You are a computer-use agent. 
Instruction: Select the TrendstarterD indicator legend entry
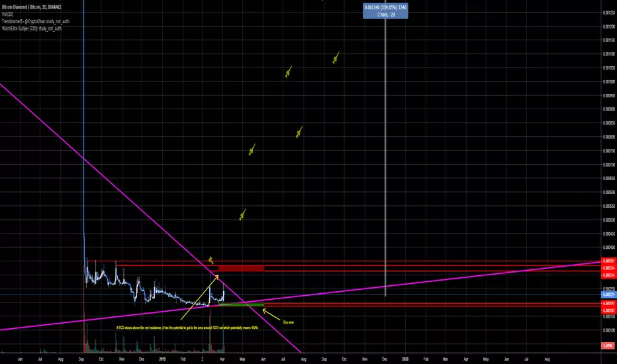[35, 21]
